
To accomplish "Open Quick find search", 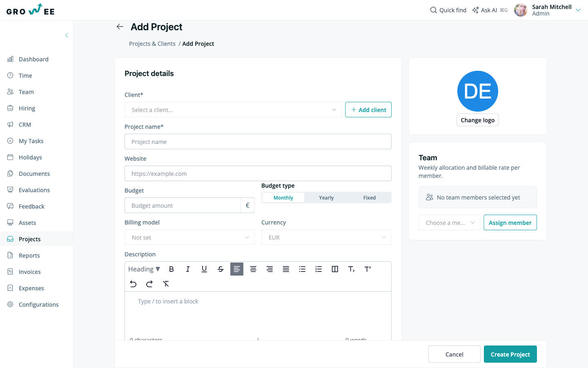I will coord(448,10).
